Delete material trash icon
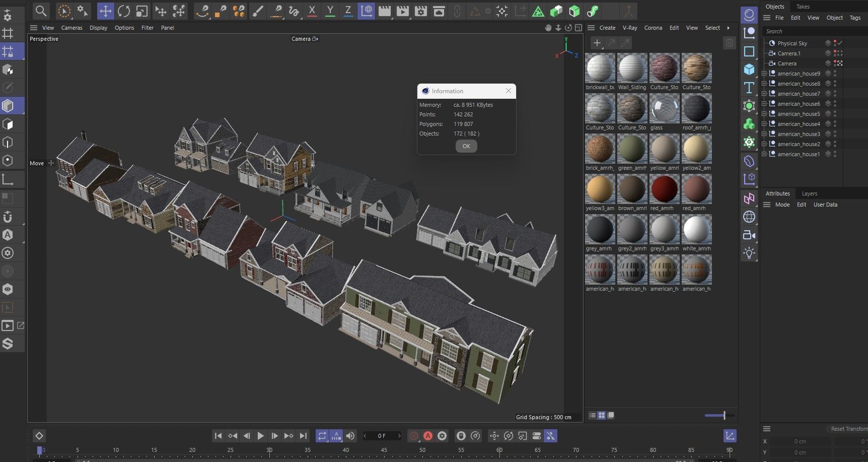 pyautogui.click(x=729, y=43)
